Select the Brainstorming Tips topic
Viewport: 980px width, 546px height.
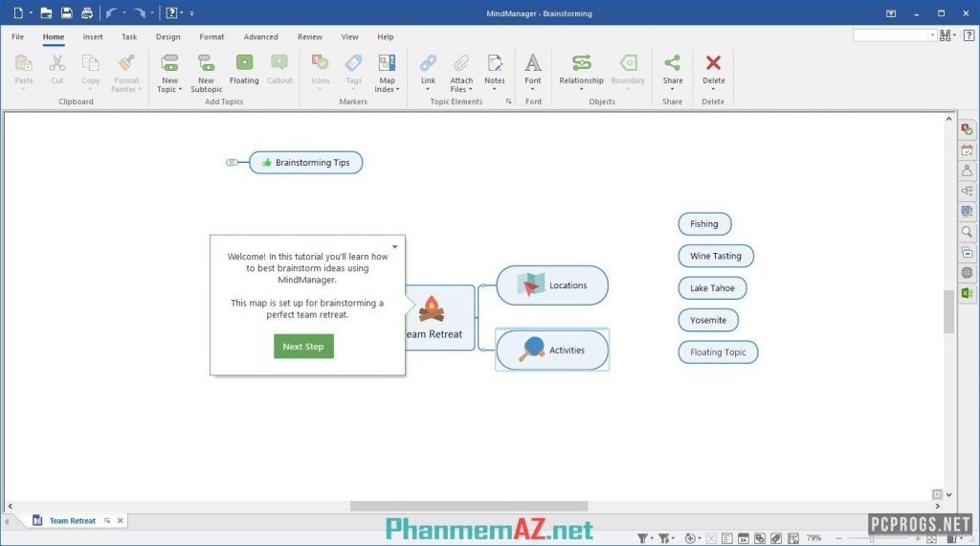(305, 163)
